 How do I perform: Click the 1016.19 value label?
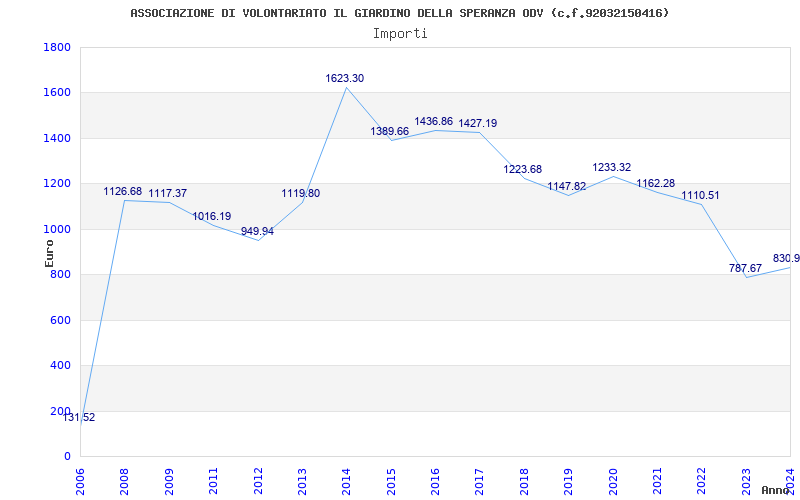212,216
